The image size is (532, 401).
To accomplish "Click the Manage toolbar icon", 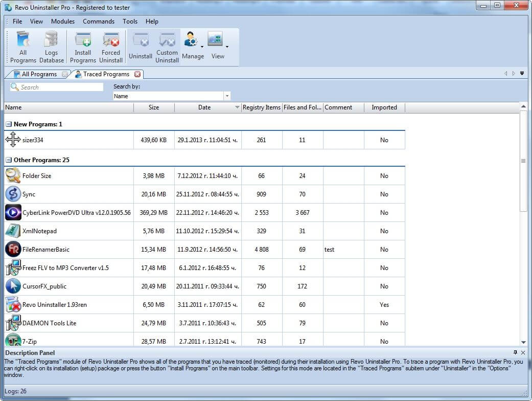I will coord(191,40).
